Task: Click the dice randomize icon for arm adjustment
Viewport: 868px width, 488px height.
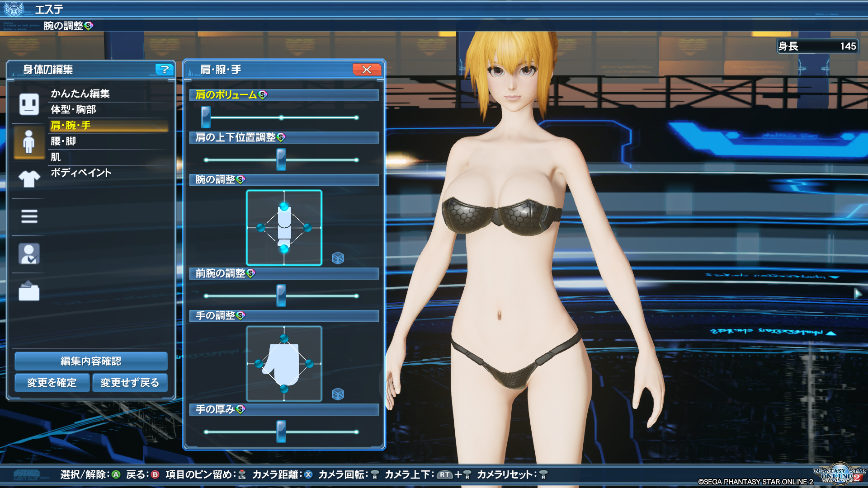Action: (338, 258)
